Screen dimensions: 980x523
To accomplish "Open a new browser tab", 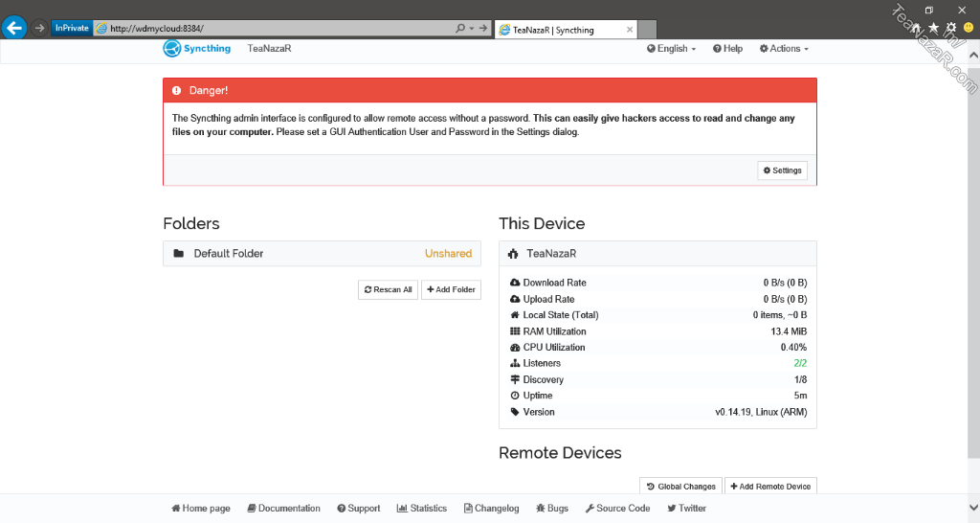I will [647, 30].
